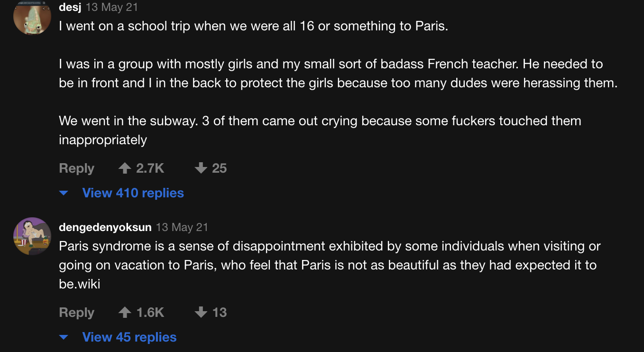Click the 2.7K upvote count
Viewport: 644px width, 352px height.
(150, 168)
